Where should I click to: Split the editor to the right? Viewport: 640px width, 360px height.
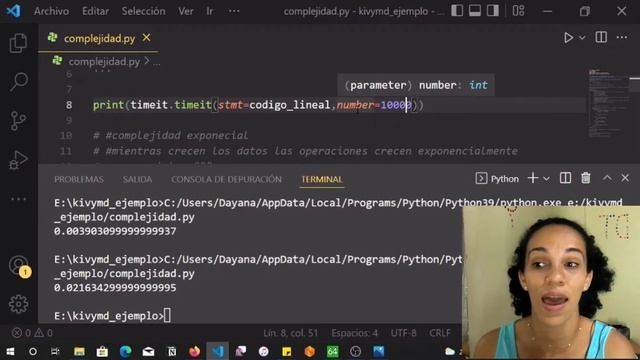point(601,38)
